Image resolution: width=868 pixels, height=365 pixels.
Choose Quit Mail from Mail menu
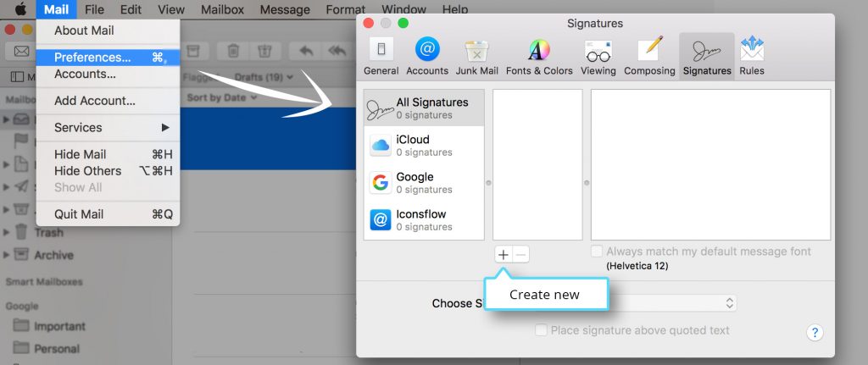[108, 214]
